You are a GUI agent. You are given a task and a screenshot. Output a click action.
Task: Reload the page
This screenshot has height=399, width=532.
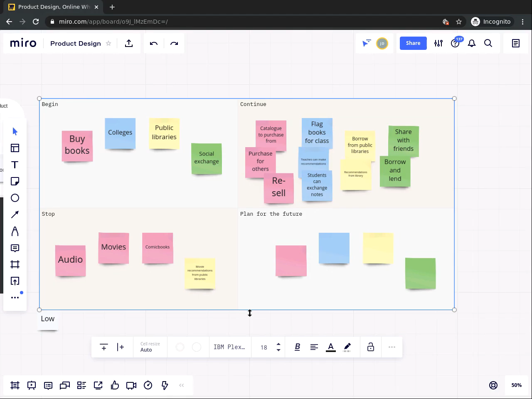[x=36, y=22]
